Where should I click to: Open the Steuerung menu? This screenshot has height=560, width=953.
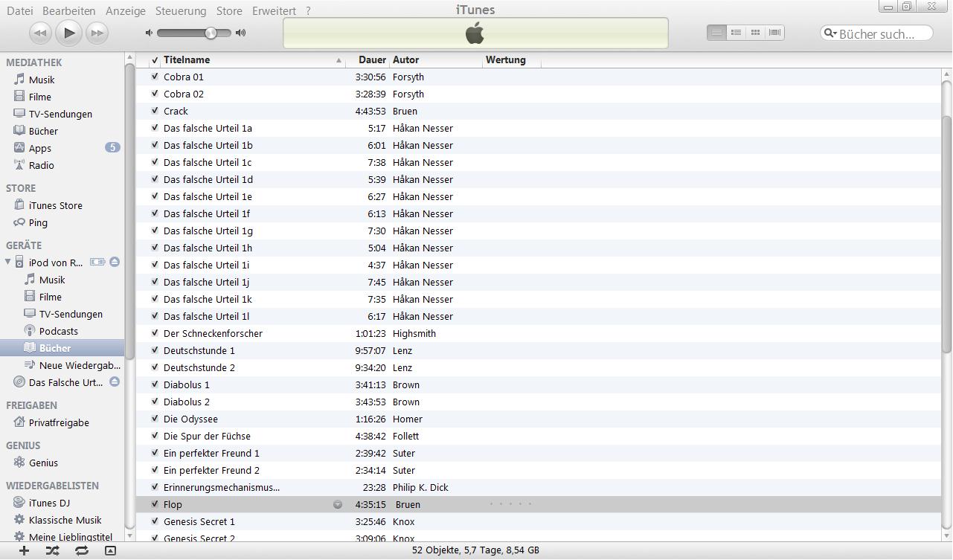click(x=181, y=10)
